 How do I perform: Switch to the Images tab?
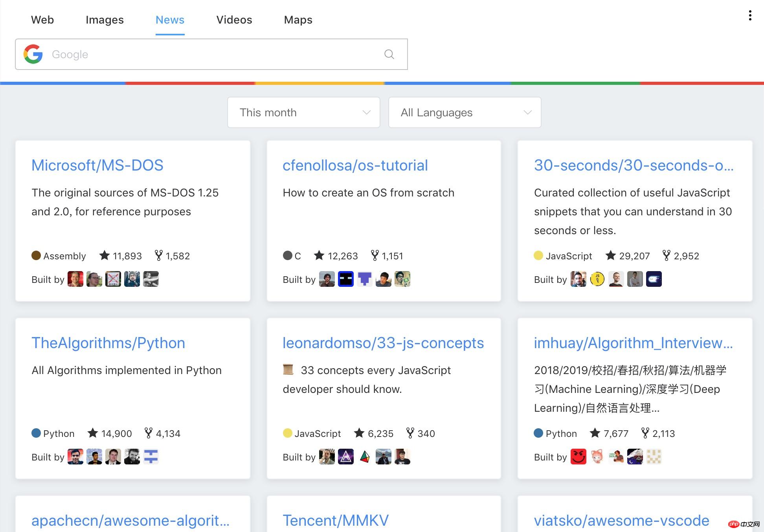pyautogui.click(x=105, y=20)
